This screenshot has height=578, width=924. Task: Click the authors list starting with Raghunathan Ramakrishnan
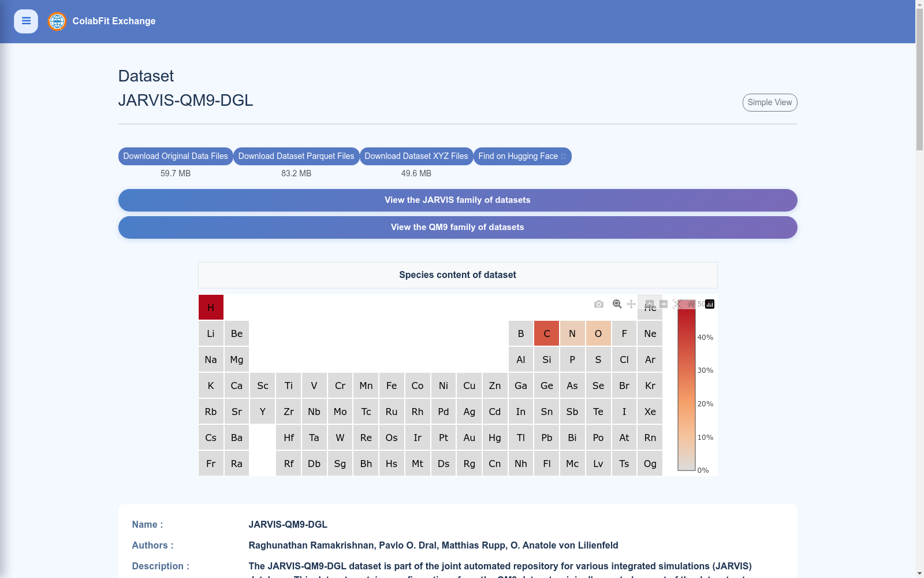[433, 545]
